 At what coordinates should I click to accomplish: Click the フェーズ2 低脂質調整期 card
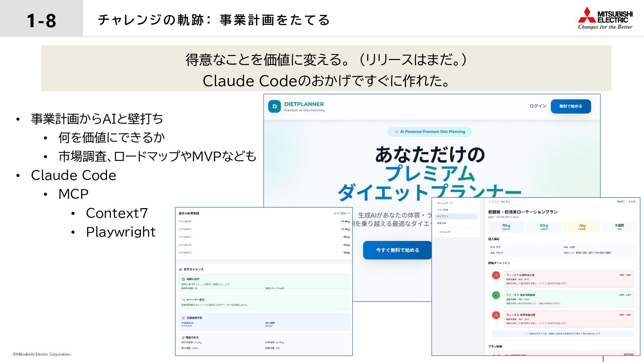pyautogui.click(x=569, y=299)
